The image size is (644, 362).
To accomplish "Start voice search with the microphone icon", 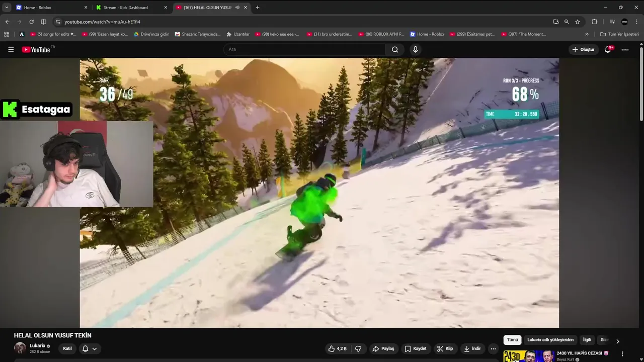I will pos(415,49).
